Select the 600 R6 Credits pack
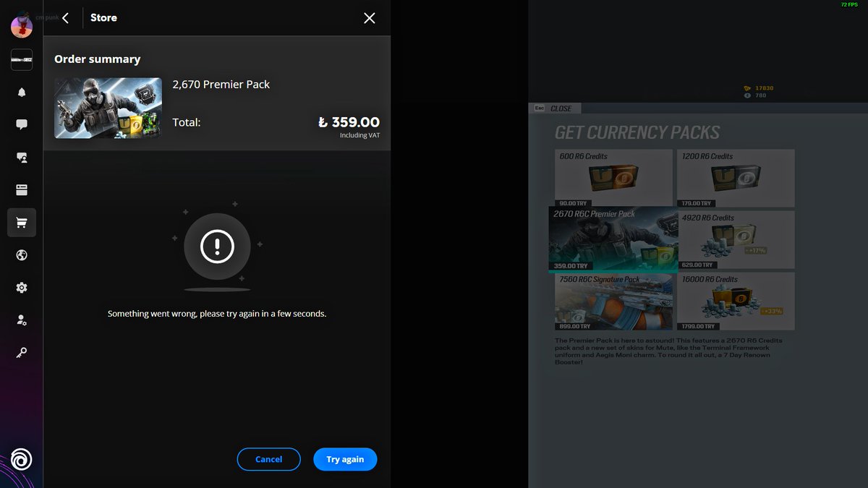The image size is (868, 488). click(x=613, y=178)
